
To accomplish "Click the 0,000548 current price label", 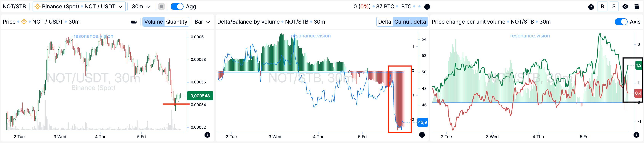I will pyautogui.click(x=200, y=96).
